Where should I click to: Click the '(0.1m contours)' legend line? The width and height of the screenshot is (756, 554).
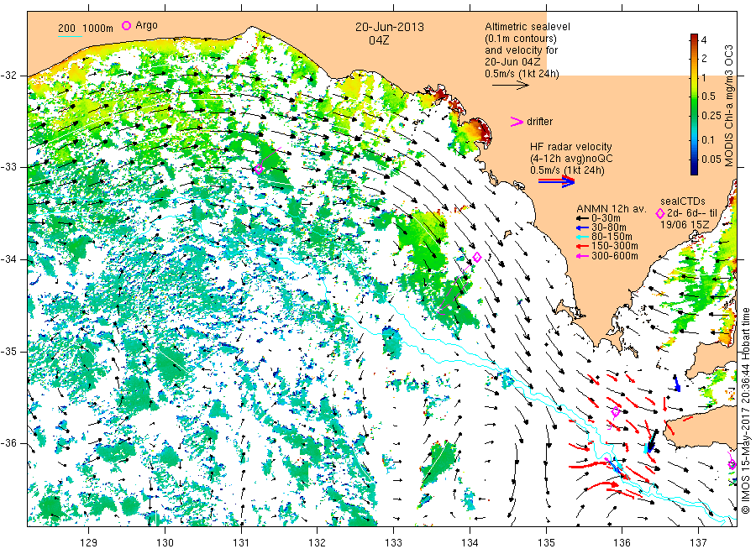pyautogui.click(x=521, y=39)
